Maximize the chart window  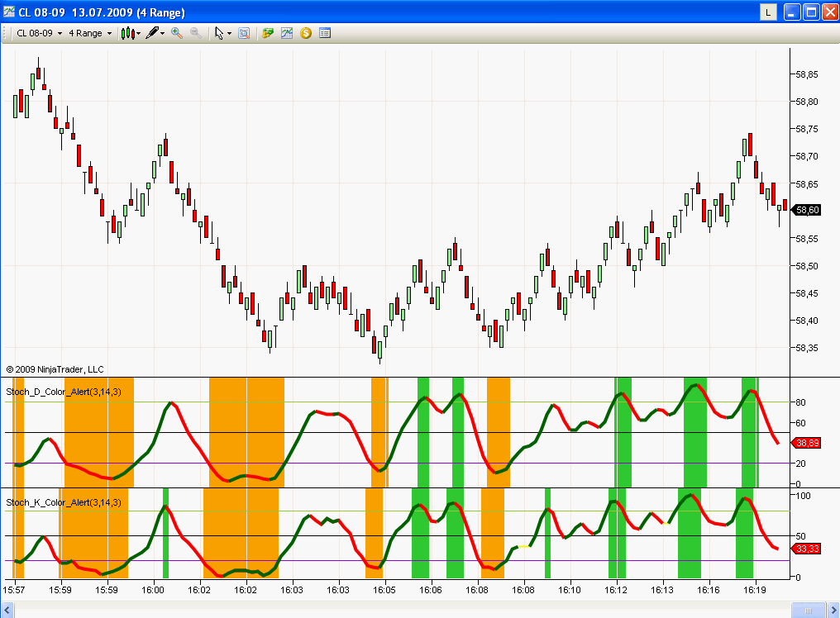pyautogui.click(x=811, y=12)
